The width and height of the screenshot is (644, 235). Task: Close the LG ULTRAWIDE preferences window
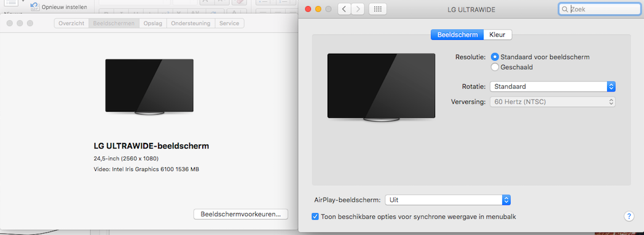tap(308, 9)
